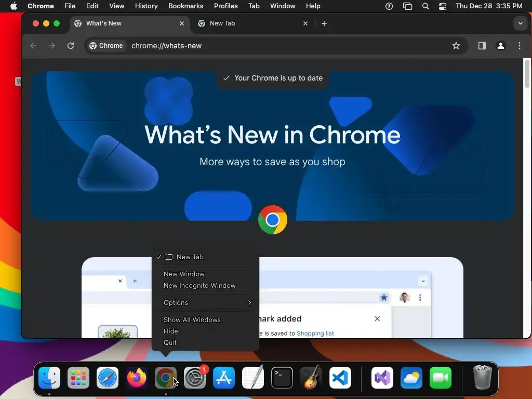Image resolution: width=532 pixels, height=399 pixels.
Task: Open the Tab menu in menu bar
Action: 254,6
